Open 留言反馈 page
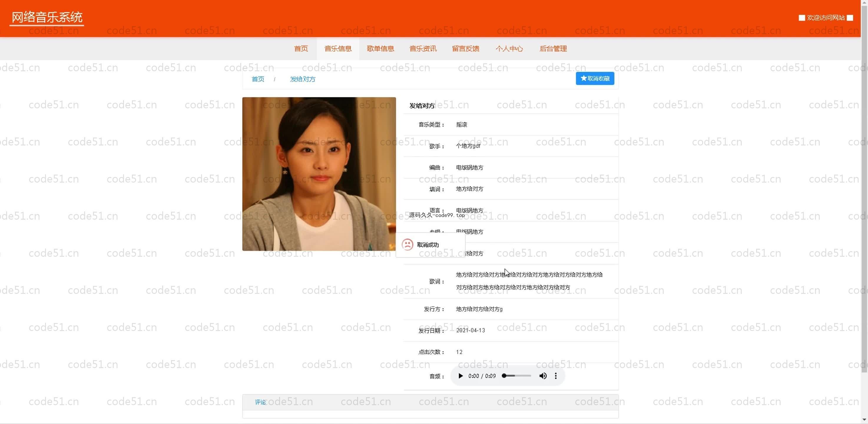This screenshot has width=868, height=424. (x=466, y=49)
